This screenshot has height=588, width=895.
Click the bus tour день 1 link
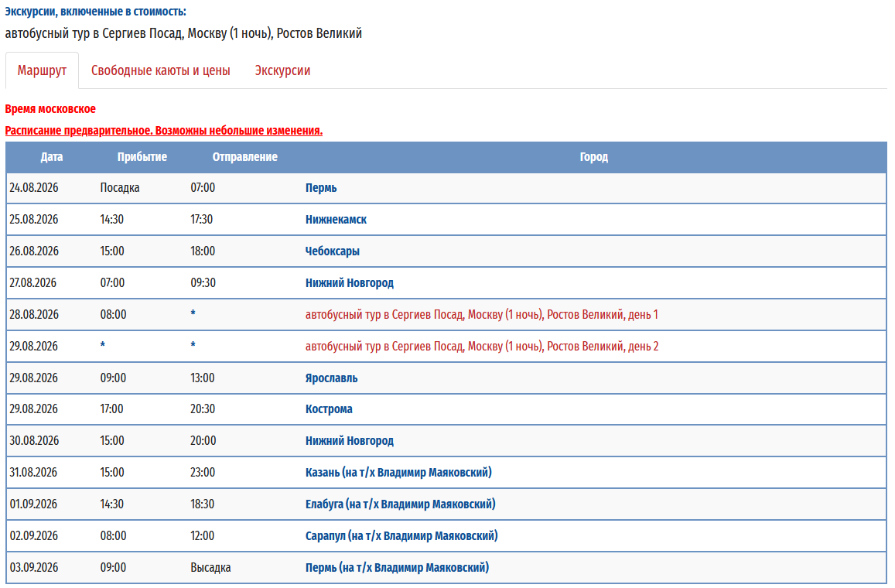coord(481,315)
